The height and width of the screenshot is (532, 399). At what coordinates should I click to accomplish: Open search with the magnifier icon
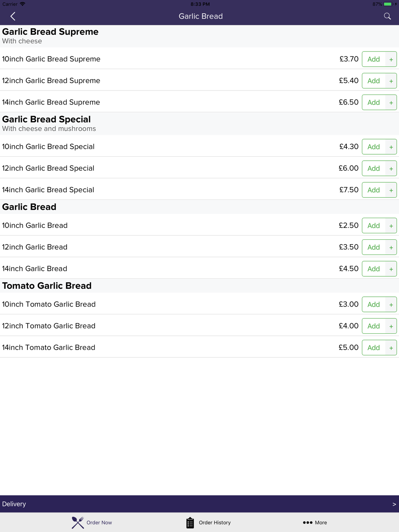coord(387,16)
